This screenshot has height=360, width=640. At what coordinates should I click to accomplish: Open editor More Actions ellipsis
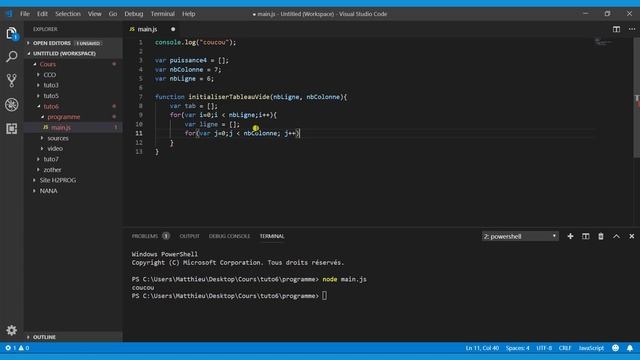click(631, 29)
